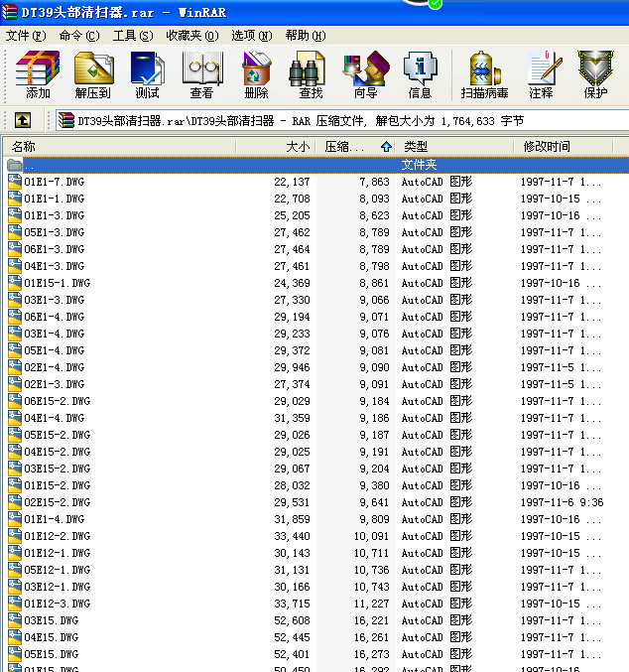Open the Tools (工具) menu

[x=133, y=36]
